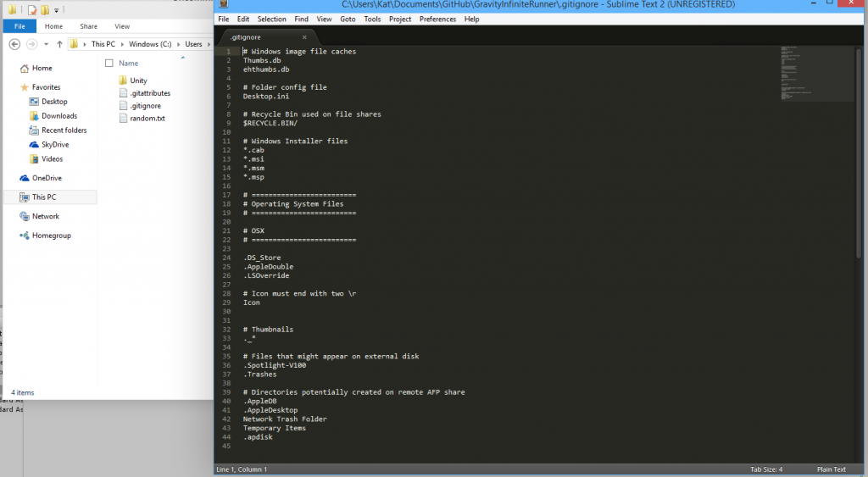Click the line '.Spotlight-V100' in editor
The height and width of the screenshot is (477, 868).
point(275,365)
